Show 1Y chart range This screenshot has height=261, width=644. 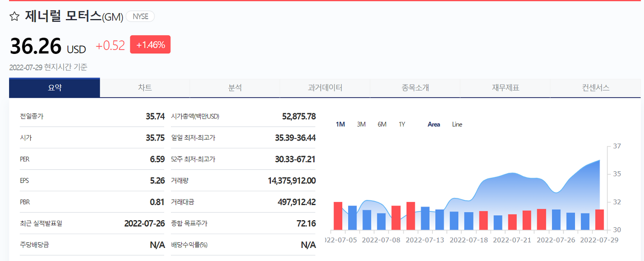[402, 124]
